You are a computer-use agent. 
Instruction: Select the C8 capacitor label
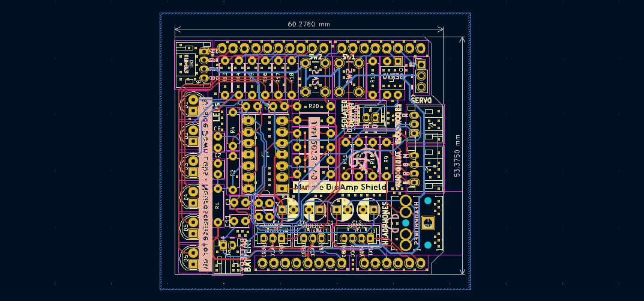coord(217,129)
